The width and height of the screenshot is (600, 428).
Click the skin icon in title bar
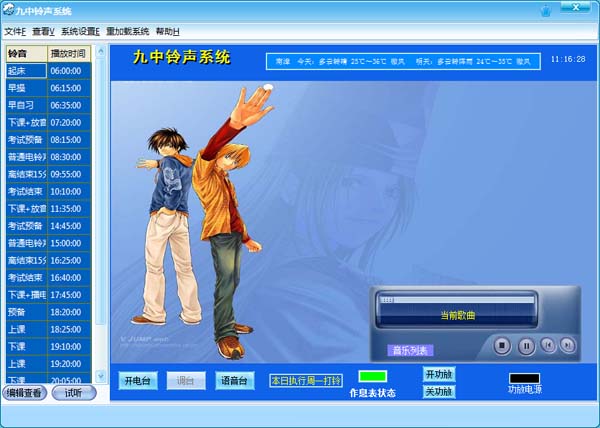546,11
